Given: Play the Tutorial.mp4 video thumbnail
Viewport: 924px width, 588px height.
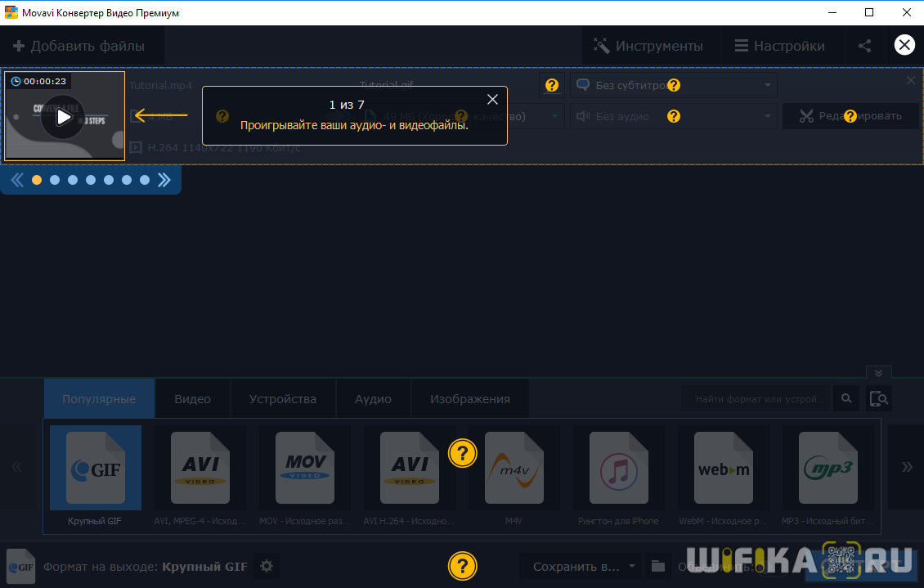Looking at the screenshot, I should 64,117.
